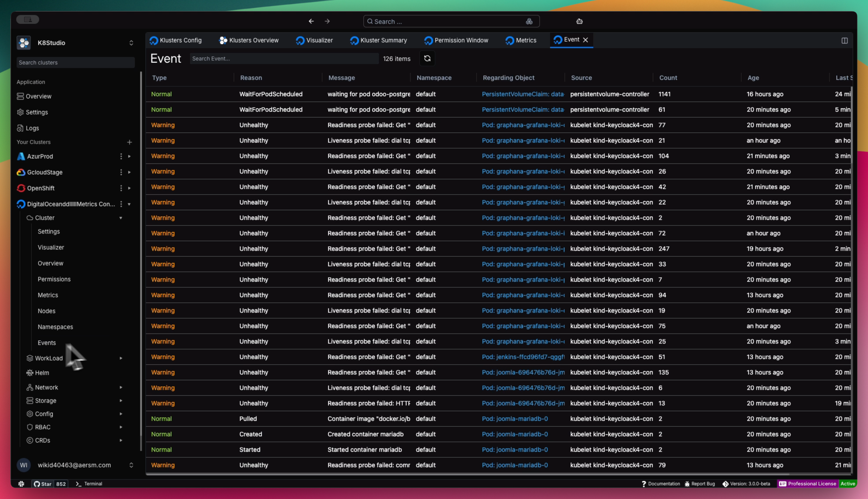
Task: Switch to the Kluster Summary tab
Action: 378,40
